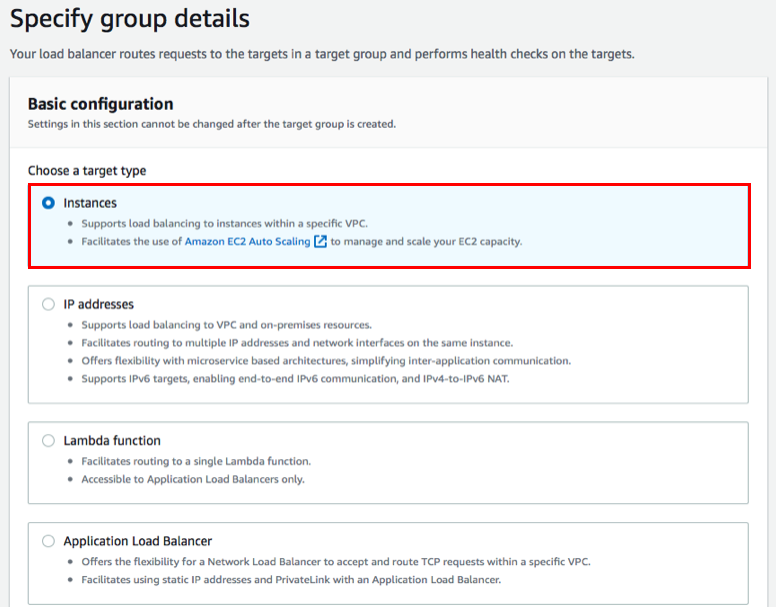Viewport: 776px width, 607px height.
Task: Select the Lambda function radio button
Action: pyautogui.click(x=48, y=440)
